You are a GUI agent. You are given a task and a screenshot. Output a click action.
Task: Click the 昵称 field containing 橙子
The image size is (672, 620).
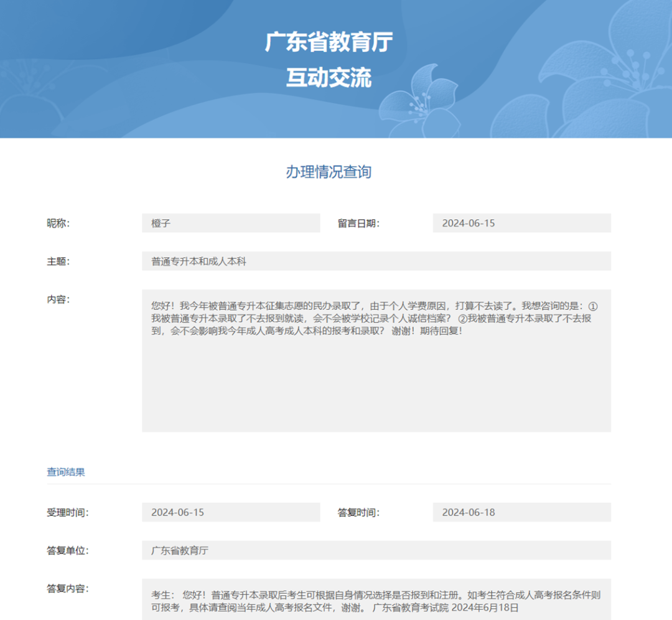point(231,223)
